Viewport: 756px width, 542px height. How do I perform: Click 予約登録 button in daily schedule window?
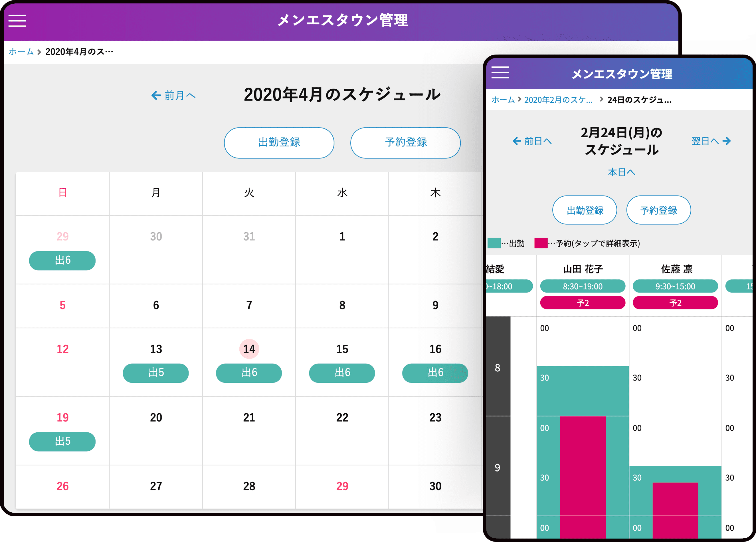pos(658,210)
